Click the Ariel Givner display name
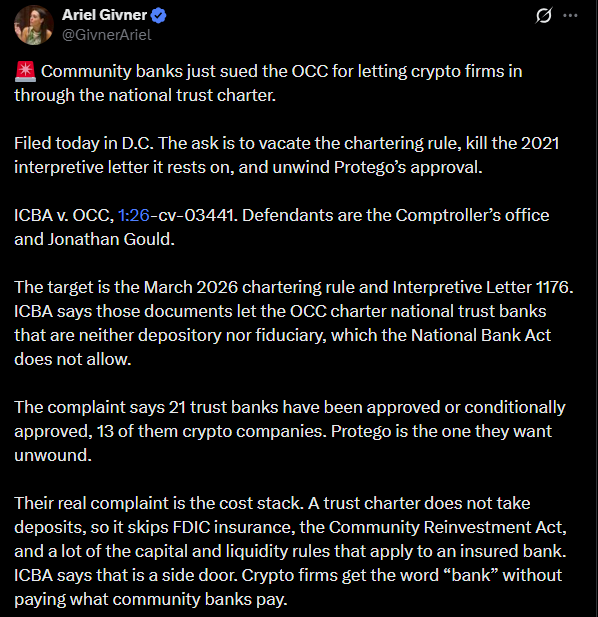Viewport: 598px width, 617px height. click(x=104, y=15)
